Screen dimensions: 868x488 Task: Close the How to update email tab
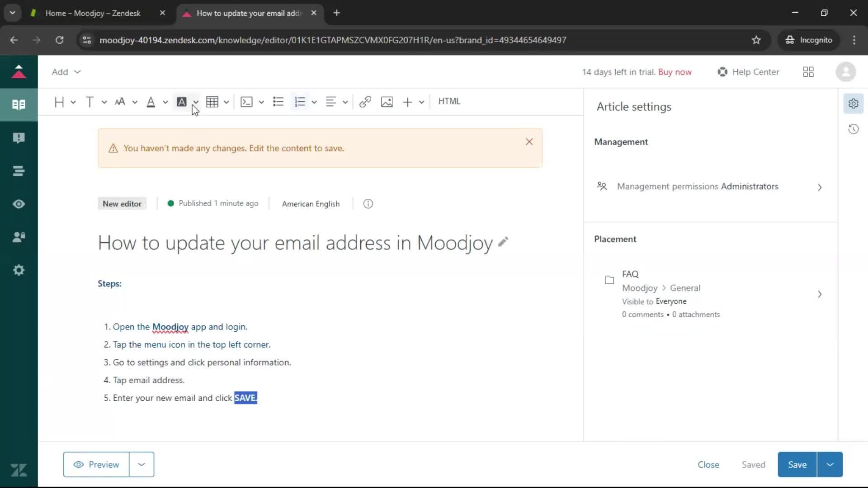pyautogui.click(x=314, y=13)
